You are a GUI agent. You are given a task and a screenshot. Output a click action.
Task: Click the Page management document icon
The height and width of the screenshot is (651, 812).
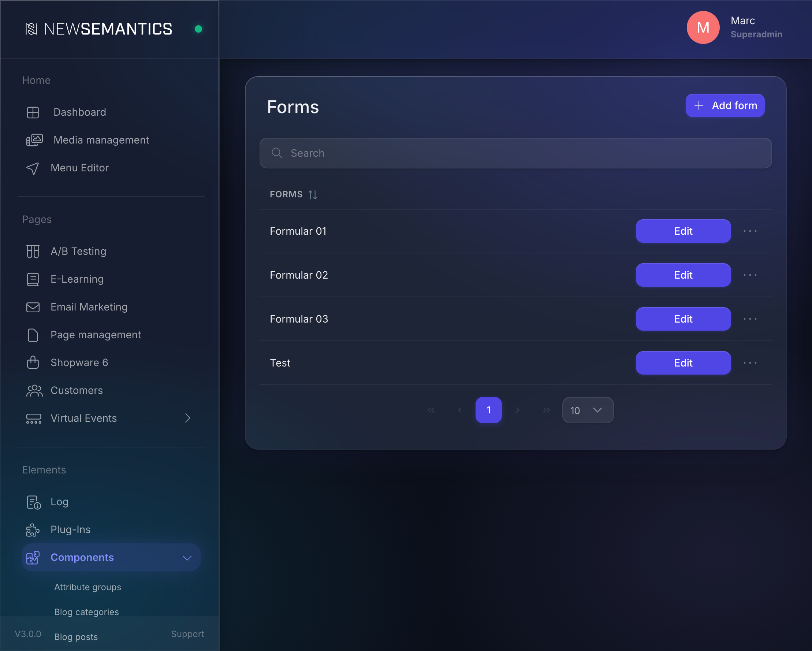click(33, 335)
